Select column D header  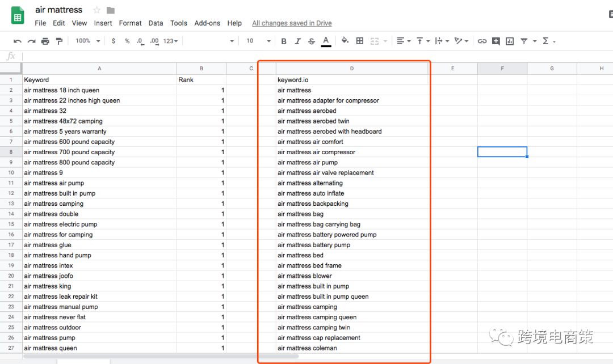(351, 69)
